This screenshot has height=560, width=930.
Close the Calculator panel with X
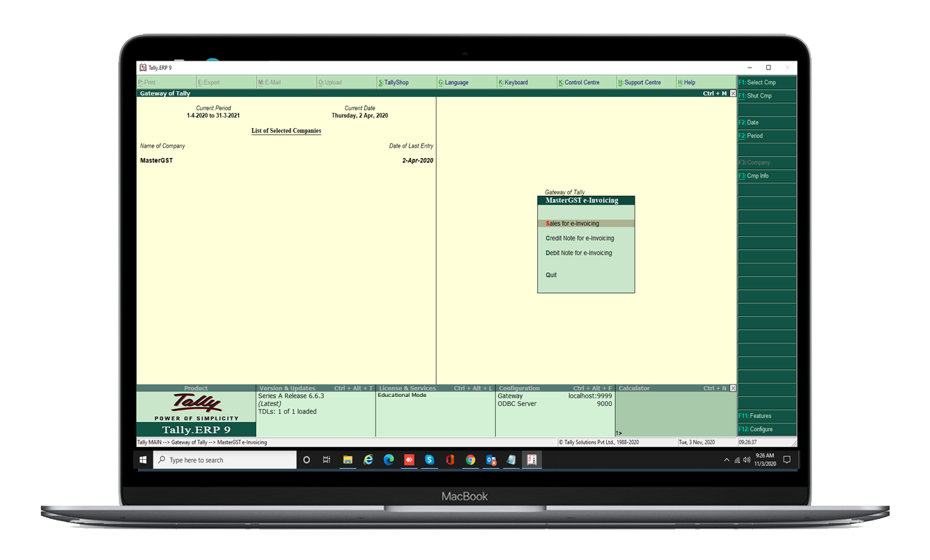(x=733, y=388)
